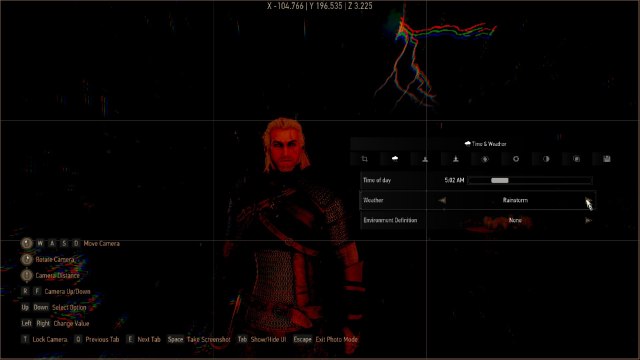The image size is (640, 360).
Task: Click the Environment Definition None value
Action: [x=515, y=220]
